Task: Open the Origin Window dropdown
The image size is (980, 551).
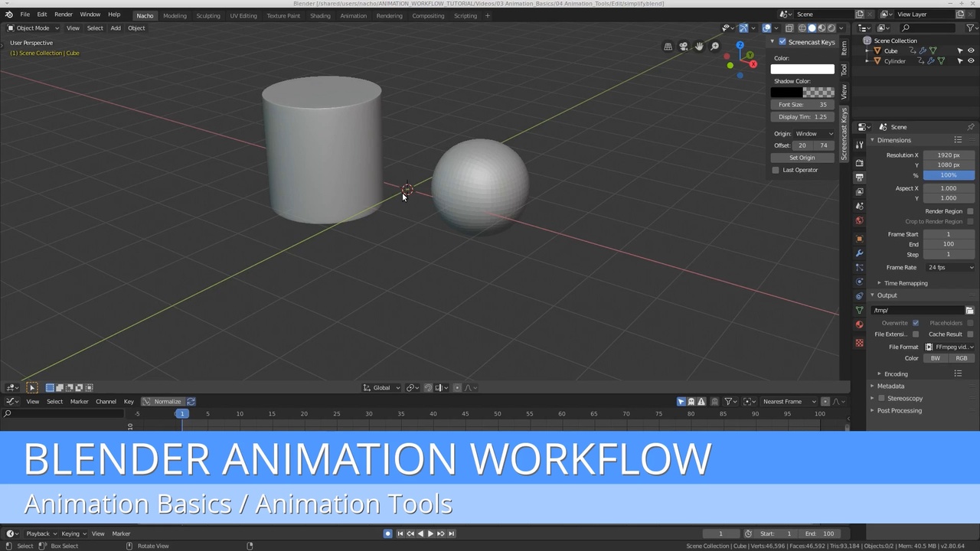Action: (814, 134)
